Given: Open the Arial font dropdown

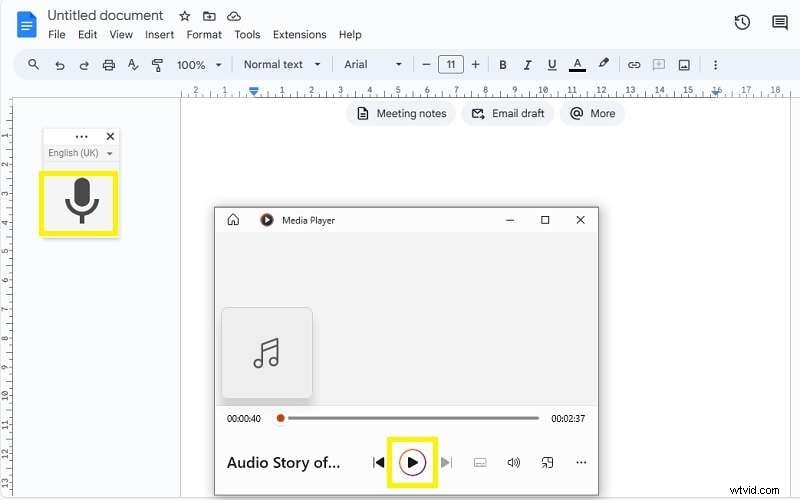Looking at the screenshot, I should tap(372, 65).
